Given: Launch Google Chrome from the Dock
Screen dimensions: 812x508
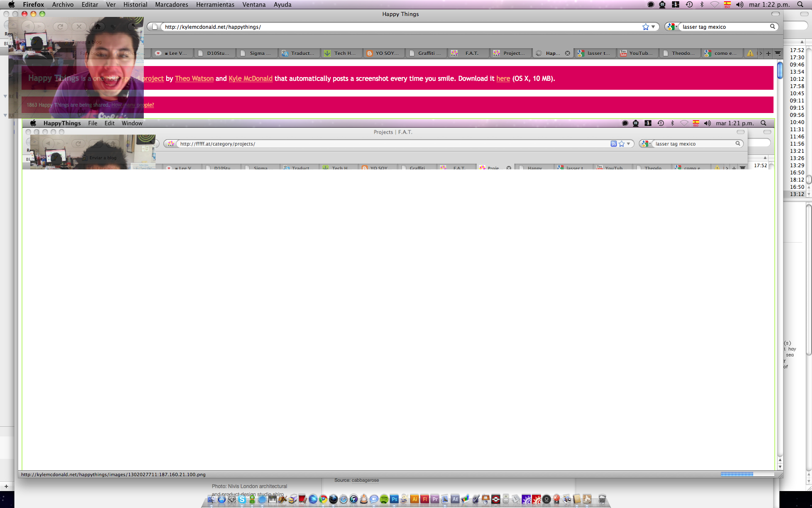Looking at the screenshot, I should coord(323,499).
